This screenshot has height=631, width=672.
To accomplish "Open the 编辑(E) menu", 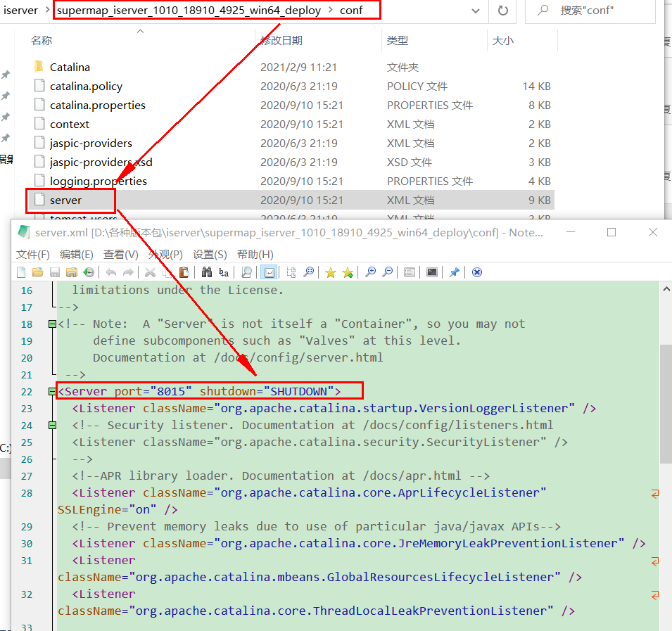I will pos(76,255).
